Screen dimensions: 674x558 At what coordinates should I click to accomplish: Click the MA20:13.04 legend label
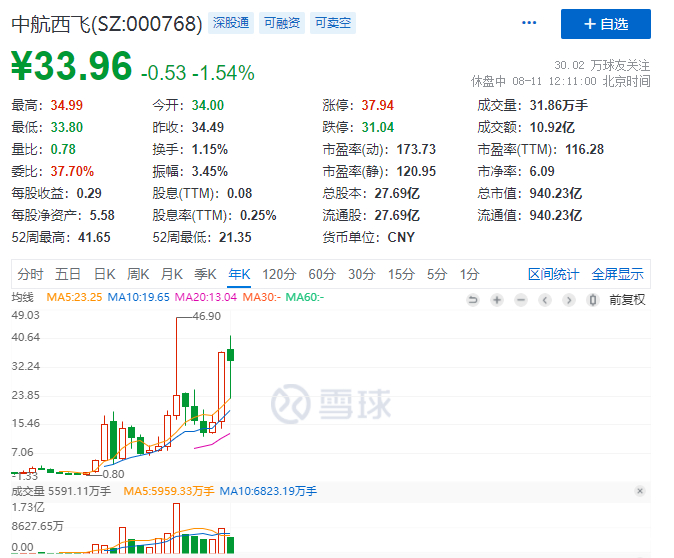pyautogui.click(x=205, y=297)
